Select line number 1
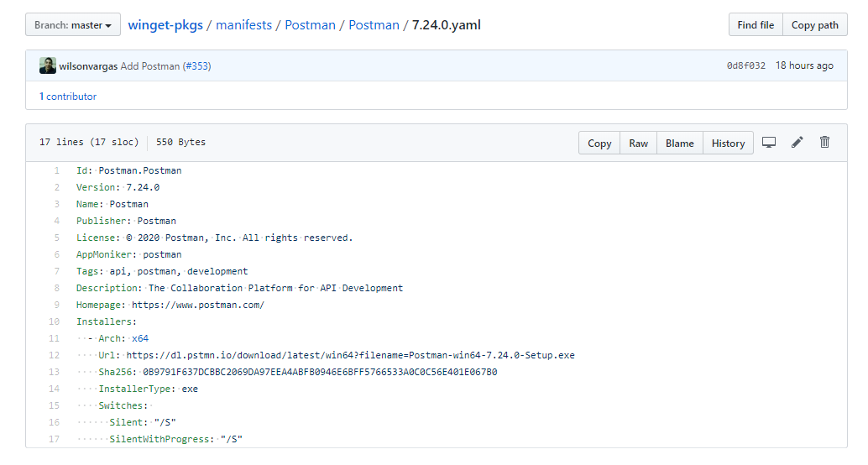This screenshot has width=868, height=465. coord(57,170)
